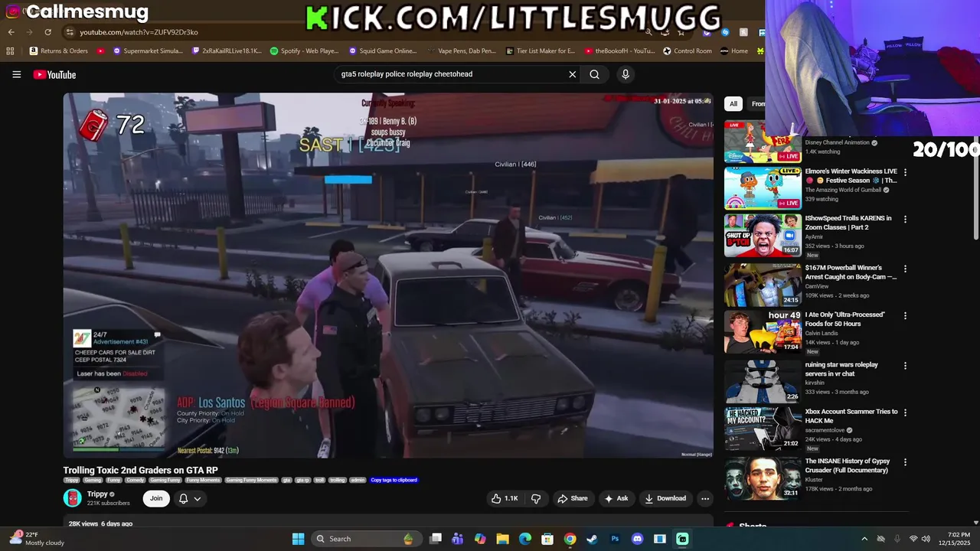This screenshot has height=551, width=980.
Task: Open the weather widget showing 22°F
Action: coord(36,539)
